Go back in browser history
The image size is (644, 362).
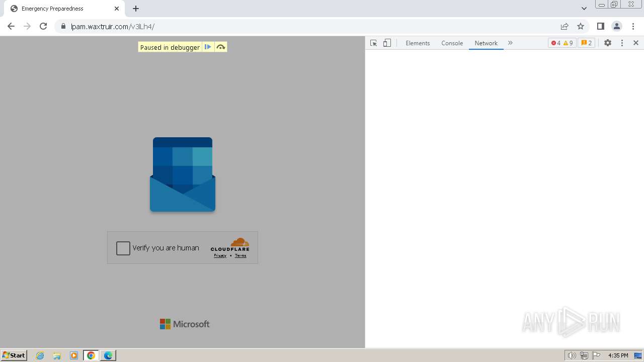[x=11, y=26]
